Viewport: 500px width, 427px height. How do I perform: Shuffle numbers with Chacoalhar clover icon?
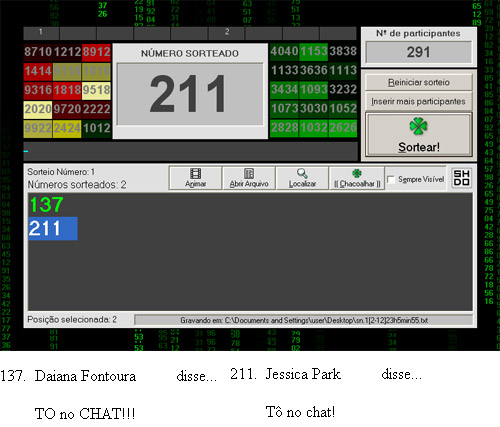tap(357, 173)
